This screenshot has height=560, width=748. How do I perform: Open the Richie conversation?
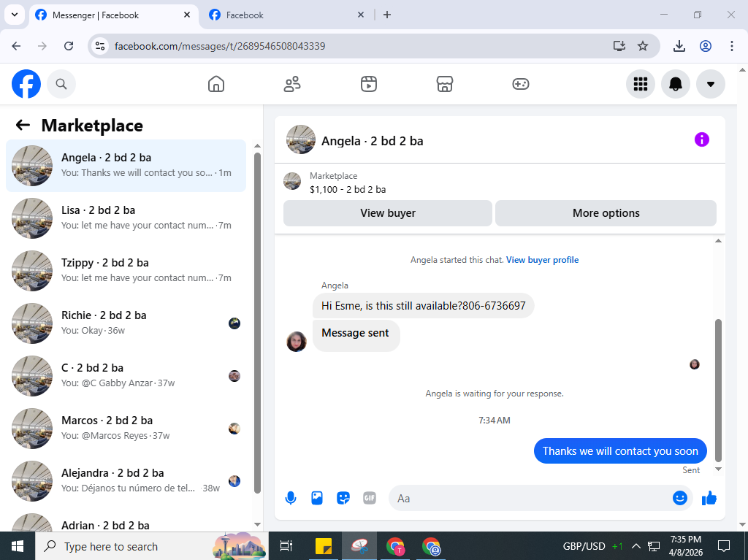coord(126,323)
